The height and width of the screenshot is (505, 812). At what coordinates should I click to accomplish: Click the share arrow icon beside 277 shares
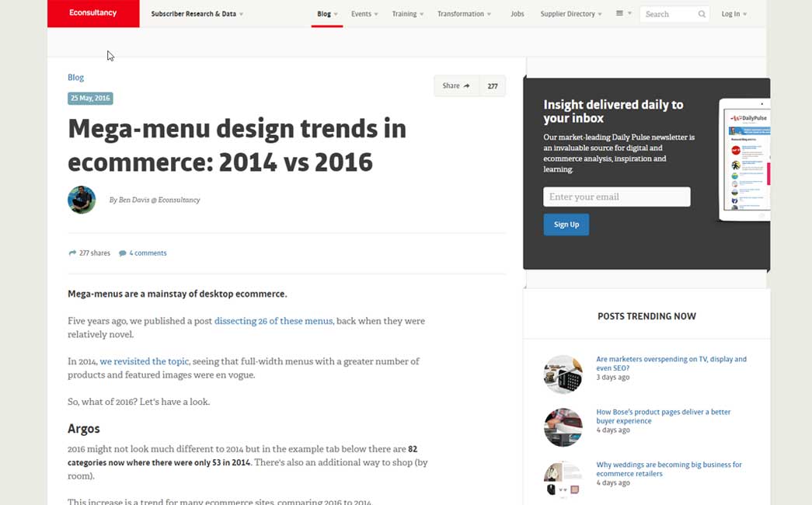tap(72, 253)
